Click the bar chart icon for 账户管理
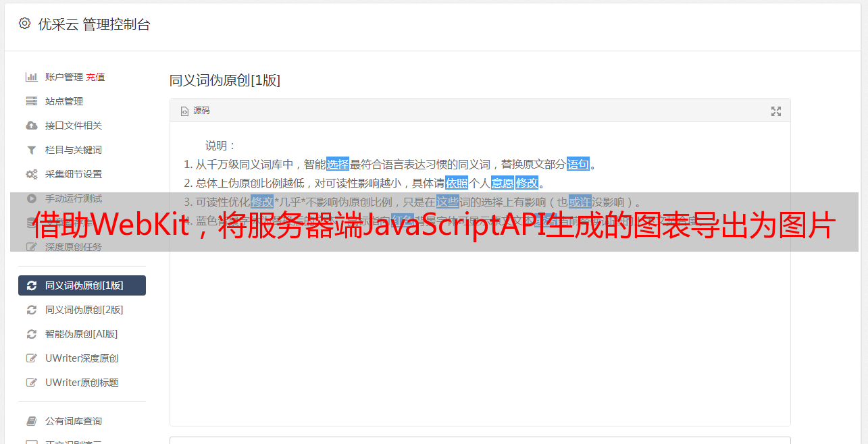The image size is (868, 444). pos(31,77)
